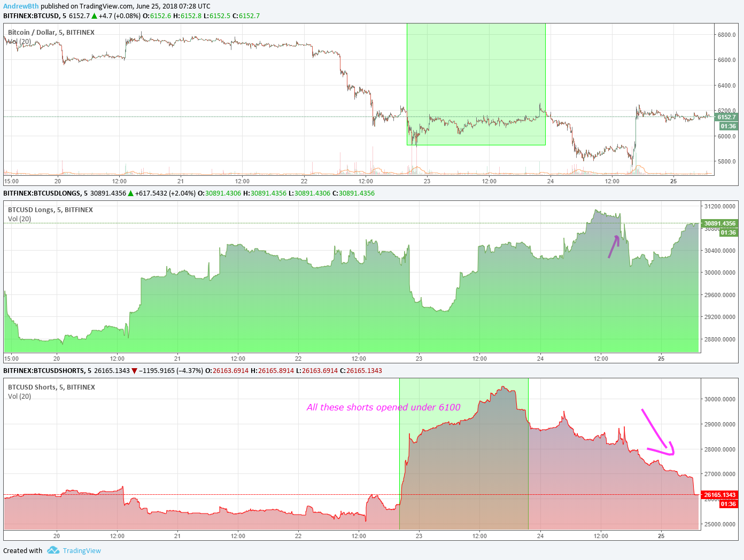Click the 'H:6152.8' high value
The height and width of the screenshot is (560, 744).
point(188,15)
